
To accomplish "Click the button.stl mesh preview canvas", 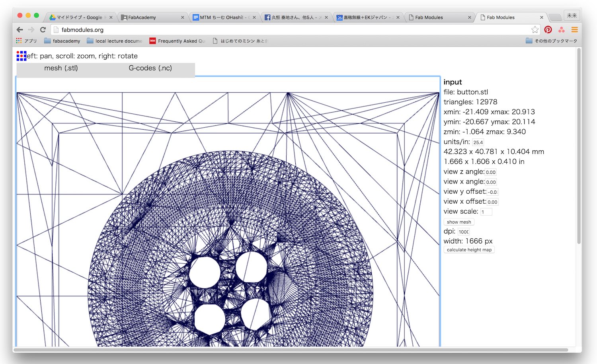I will pyautogui.click(x=228, y=211).
